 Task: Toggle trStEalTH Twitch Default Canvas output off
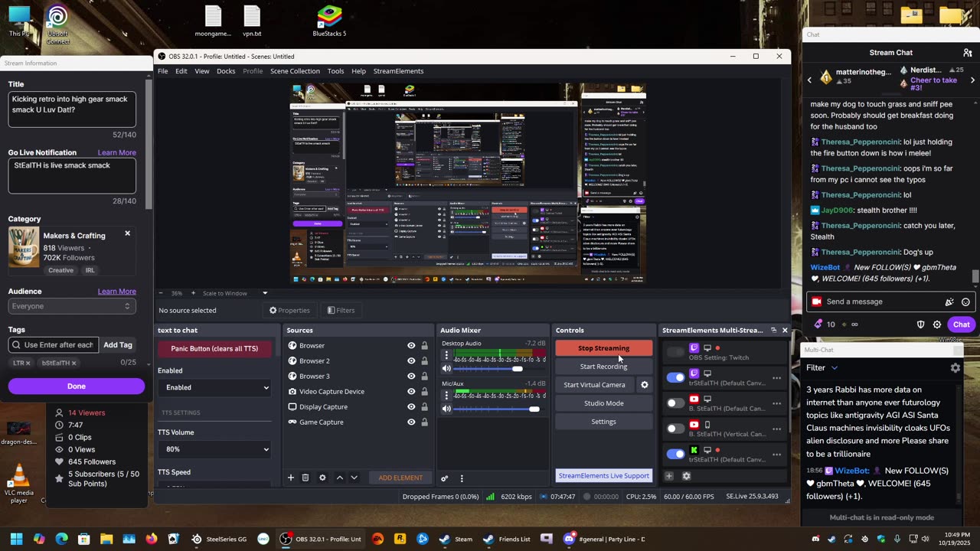click(x=675, y=377)
